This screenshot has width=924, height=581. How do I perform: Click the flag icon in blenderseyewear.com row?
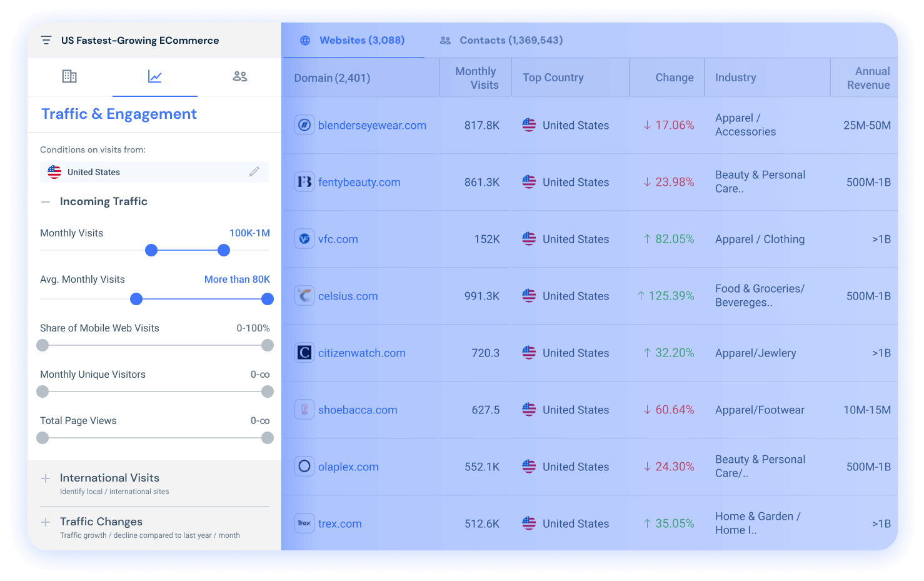pos(529,125)
